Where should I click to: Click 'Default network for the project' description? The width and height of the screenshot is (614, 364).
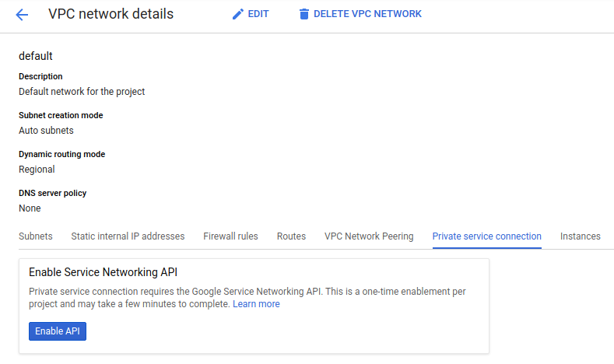click(x=82, y=92)
